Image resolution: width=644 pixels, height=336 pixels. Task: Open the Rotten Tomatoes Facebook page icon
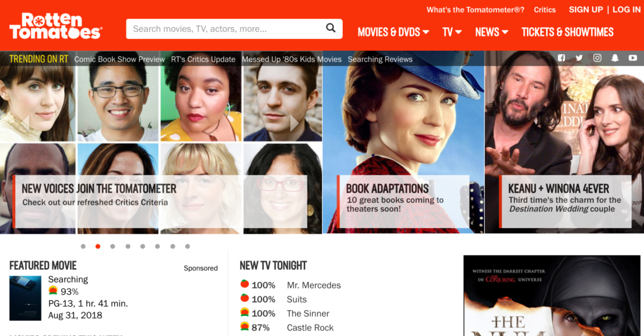coord(562,58)
